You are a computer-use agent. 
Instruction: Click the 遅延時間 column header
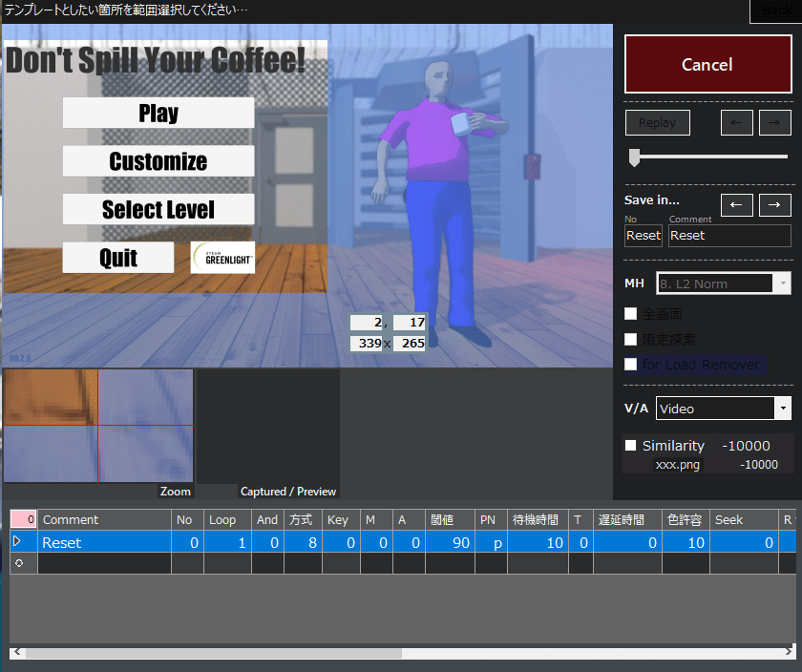pos(627,519)
